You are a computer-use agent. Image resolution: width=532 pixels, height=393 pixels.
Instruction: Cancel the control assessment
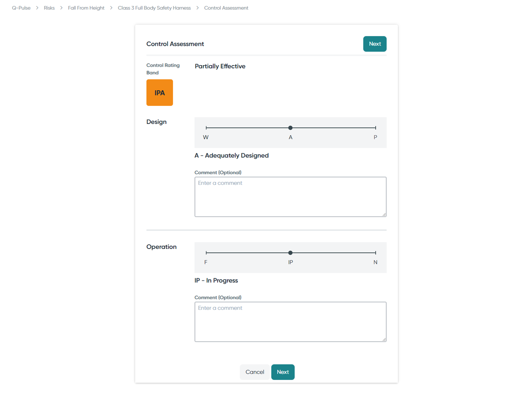click(255, 372)
